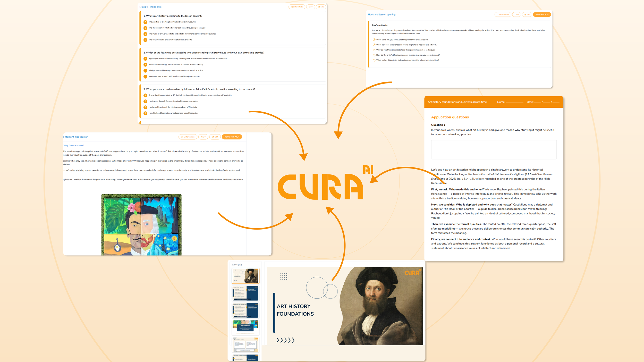Image resolution: width=644 pixels, height=362 pixels.
Task: Click the worksheet title "Art history foundations and...artists across time"
Action: point(457,102)
